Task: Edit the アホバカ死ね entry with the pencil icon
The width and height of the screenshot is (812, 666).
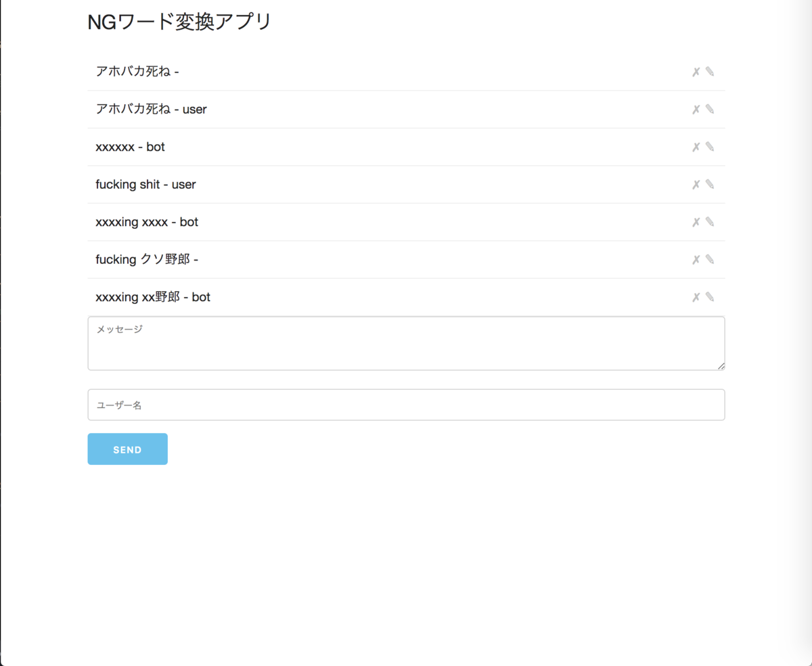Action: click(709, 70)
